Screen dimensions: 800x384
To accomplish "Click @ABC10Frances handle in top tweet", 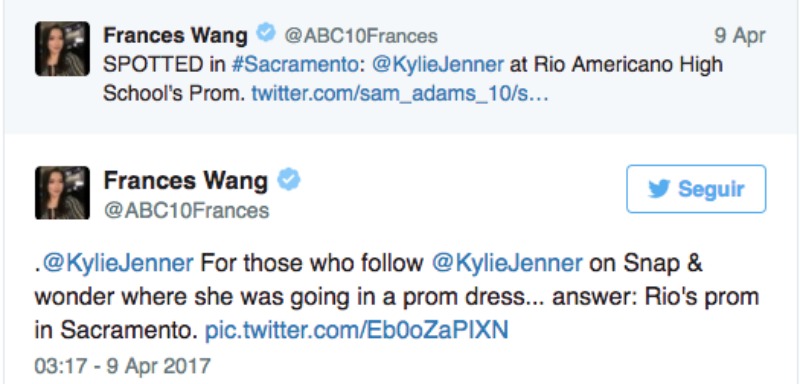I will tap(361, 36).
